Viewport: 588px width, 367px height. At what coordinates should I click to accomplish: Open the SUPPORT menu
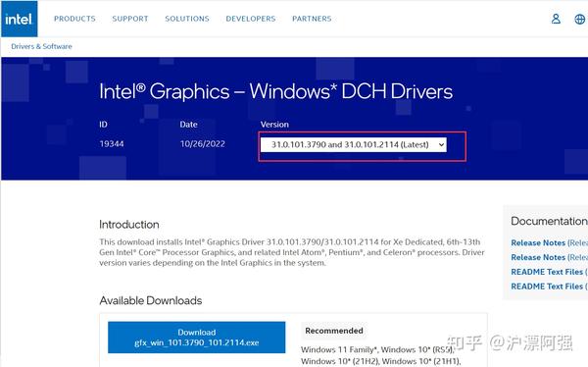(130, 19)
